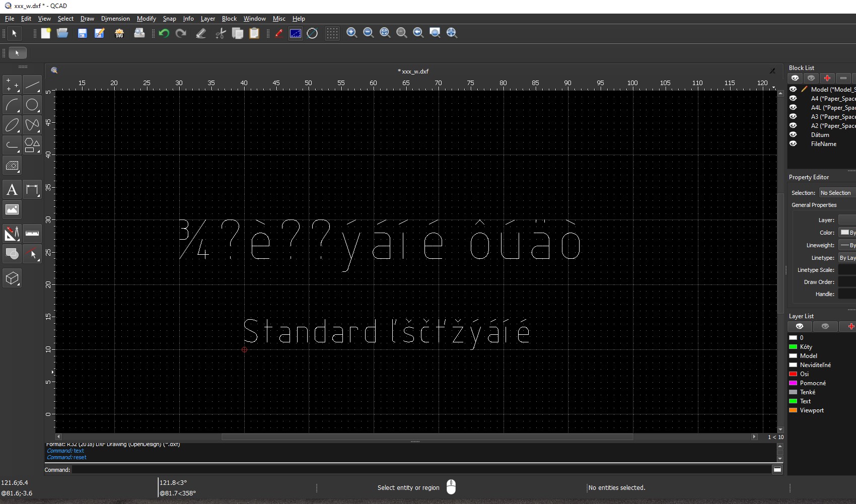Select the FileName block in Block List

click(x=823, y=144)
